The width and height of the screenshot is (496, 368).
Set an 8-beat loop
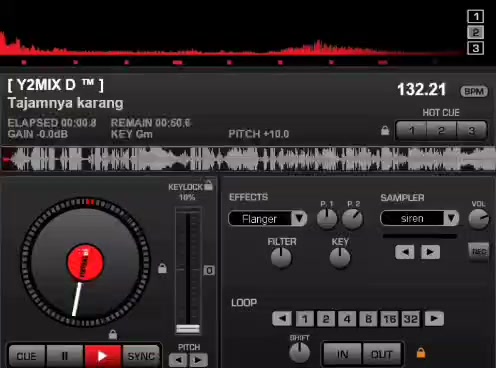369,319
